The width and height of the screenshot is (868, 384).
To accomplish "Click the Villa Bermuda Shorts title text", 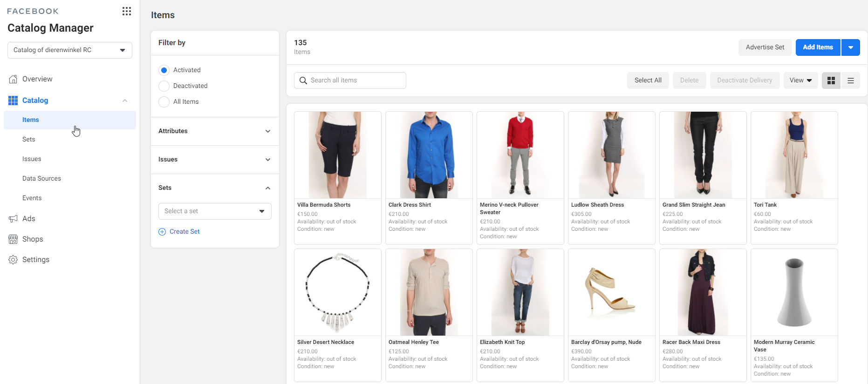I will [x=324, y=205].
